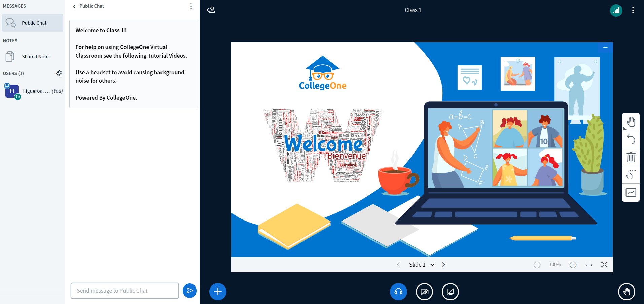Focus the Send message to Public Chat field
The height and width of the screenshot is (304, 644).
(124, 291)
